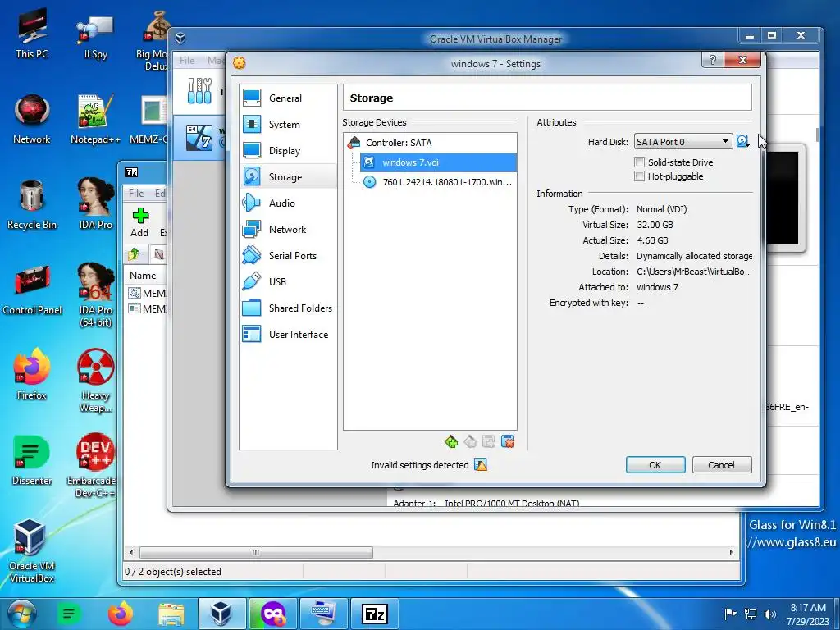The height and width of the screenshot is (630, 840).
Task: Enable the Solid-state Drive checkbox
Action: [639, 162]
